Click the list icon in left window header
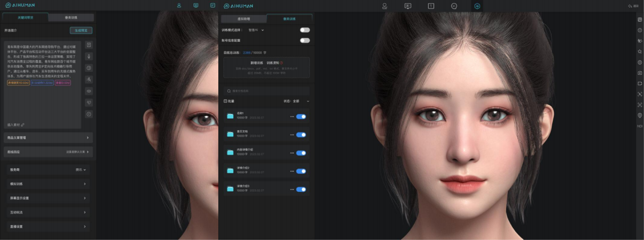The image size is (644, 240). click(x=213, y=5)
